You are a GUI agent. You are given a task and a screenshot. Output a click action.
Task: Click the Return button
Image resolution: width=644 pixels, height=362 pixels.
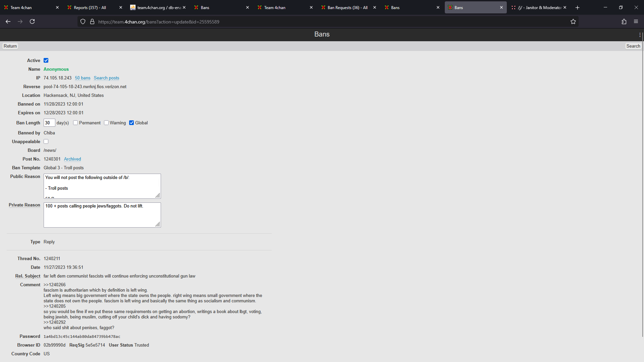pyautogui.click(x=10, y=46)
